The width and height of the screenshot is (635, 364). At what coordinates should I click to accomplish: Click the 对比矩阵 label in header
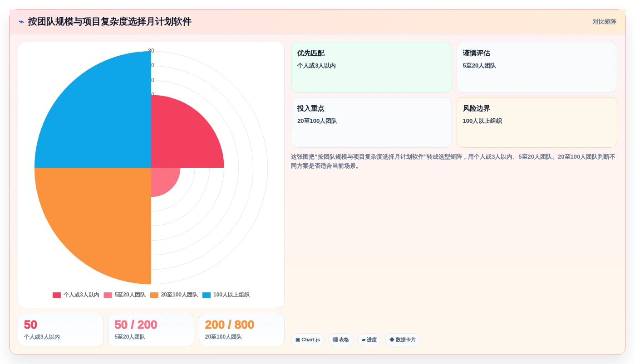tap(604, 22)
